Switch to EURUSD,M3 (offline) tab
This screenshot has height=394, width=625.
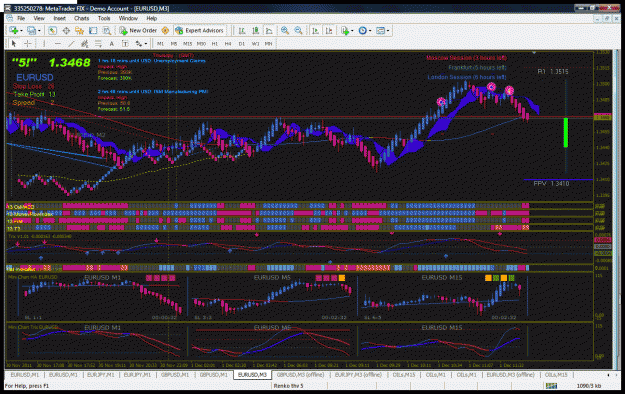pyautogui.click(x=511, y=375)
